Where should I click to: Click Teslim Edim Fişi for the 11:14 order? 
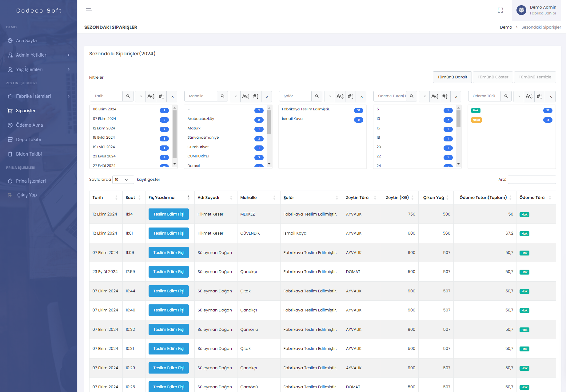(x=169, y=214)
